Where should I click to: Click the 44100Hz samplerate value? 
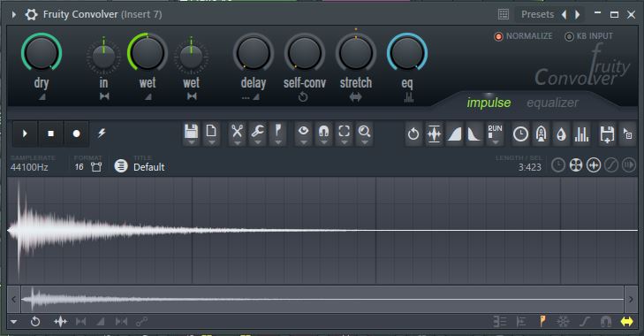pos(29,167)
